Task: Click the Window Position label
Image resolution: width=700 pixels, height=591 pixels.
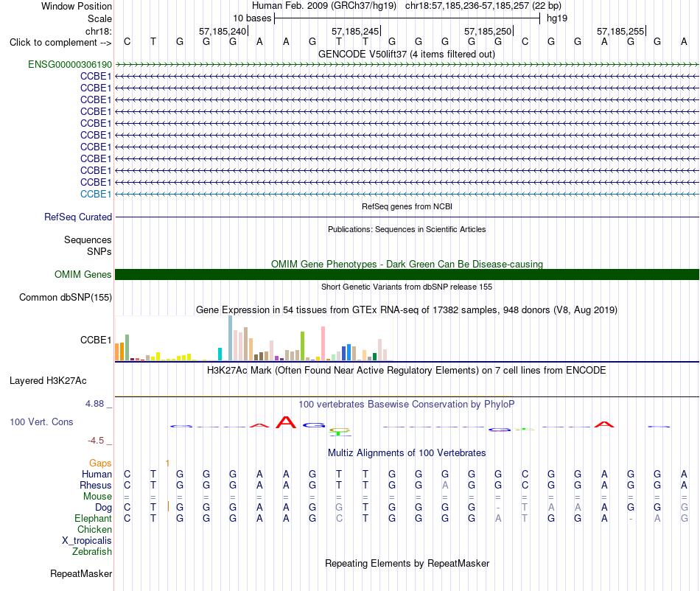Action: [x=77, y=6]
